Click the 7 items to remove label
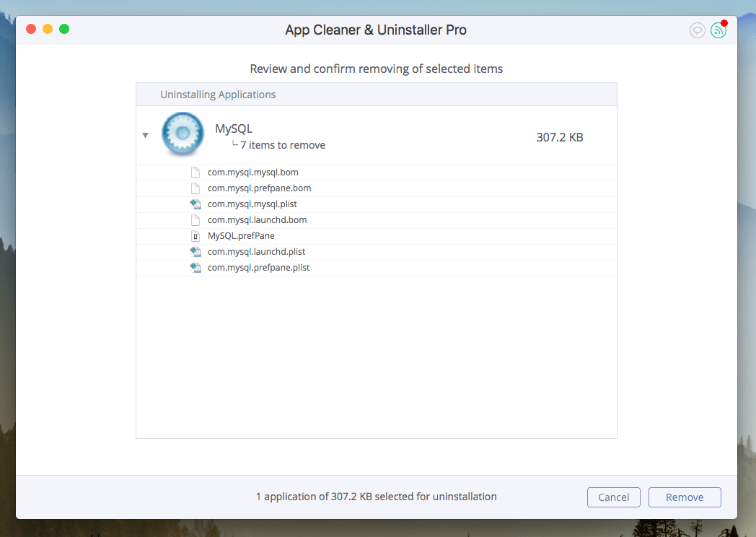 pyautogui.click(x=283, y=145)
